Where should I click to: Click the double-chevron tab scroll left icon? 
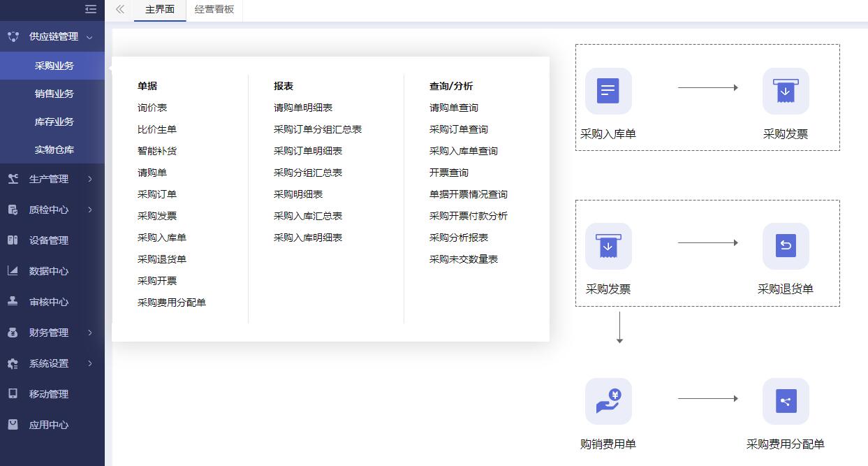click(x=120, y=10)
